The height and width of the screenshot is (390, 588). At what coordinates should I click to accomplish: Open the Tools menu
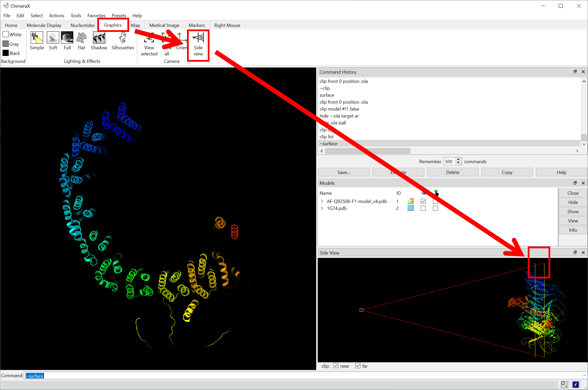click(x=75, y=16)
